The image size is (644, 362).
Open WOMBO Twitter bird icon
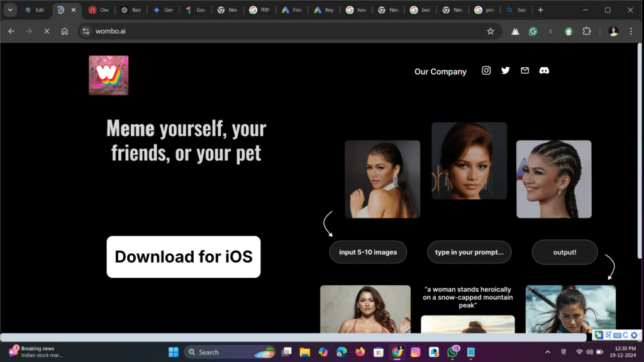[505, 70]
